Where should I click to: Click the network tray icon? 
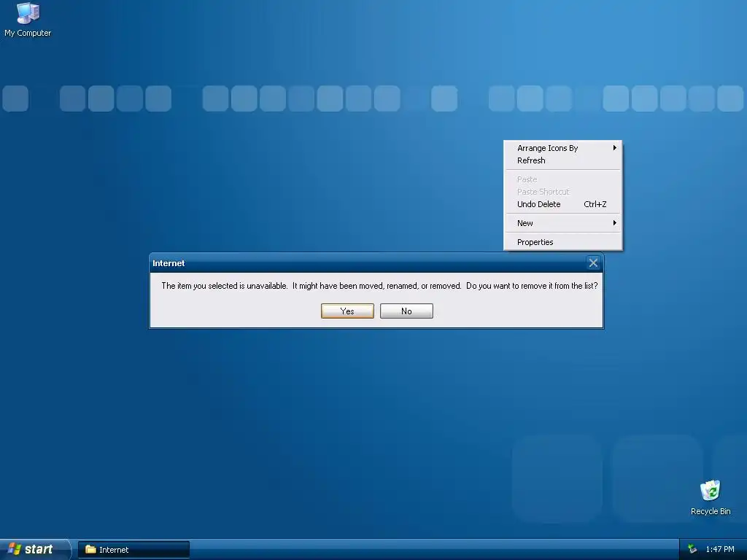[692, 549]
